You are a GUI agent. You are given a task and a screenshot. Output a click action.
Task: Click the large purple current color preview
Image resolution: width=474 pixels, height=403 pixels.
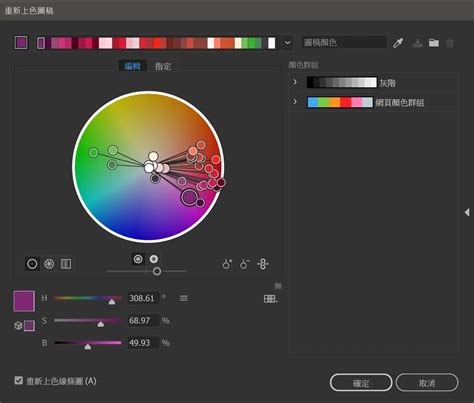tap(24, 301)
